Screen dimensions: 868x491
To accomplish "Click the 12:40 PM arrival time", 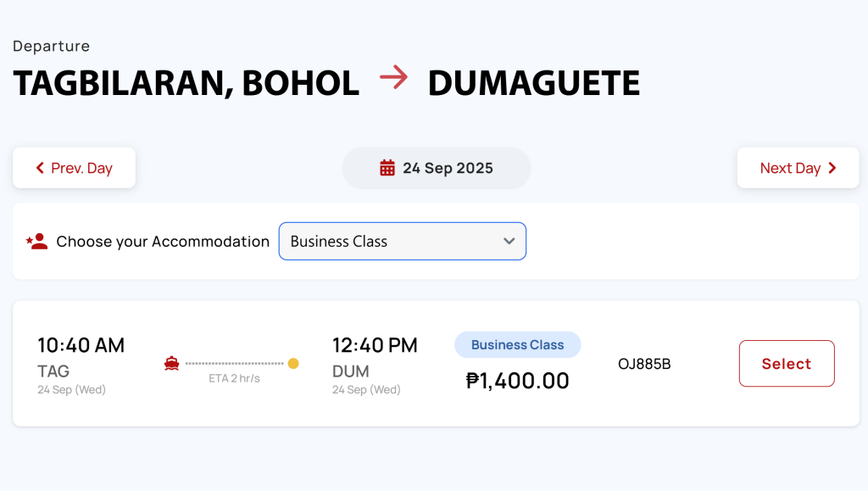I will [x=375, y=345].
